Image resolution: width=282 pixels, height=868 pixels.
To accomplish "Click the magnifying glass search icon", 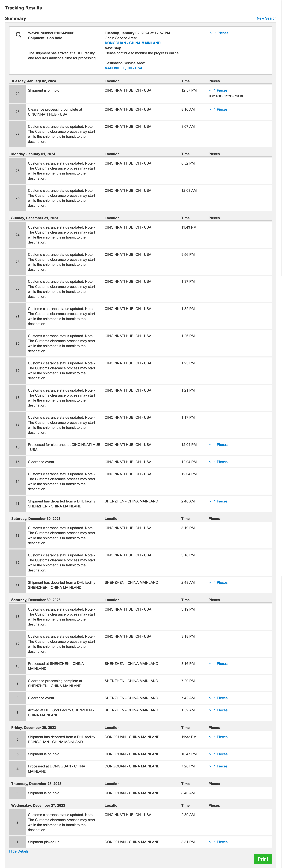I will (x=19, y=35).
